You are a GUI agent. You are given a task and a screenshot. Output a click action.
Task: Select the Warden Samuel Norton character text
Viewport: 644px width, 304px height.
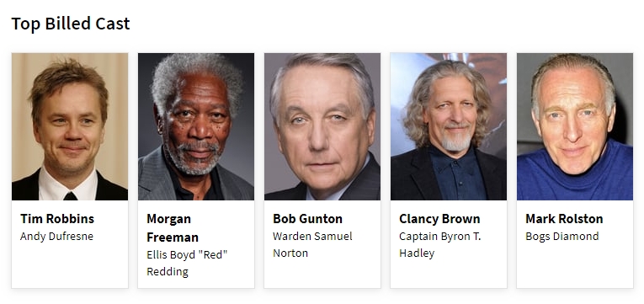point(312,244)
